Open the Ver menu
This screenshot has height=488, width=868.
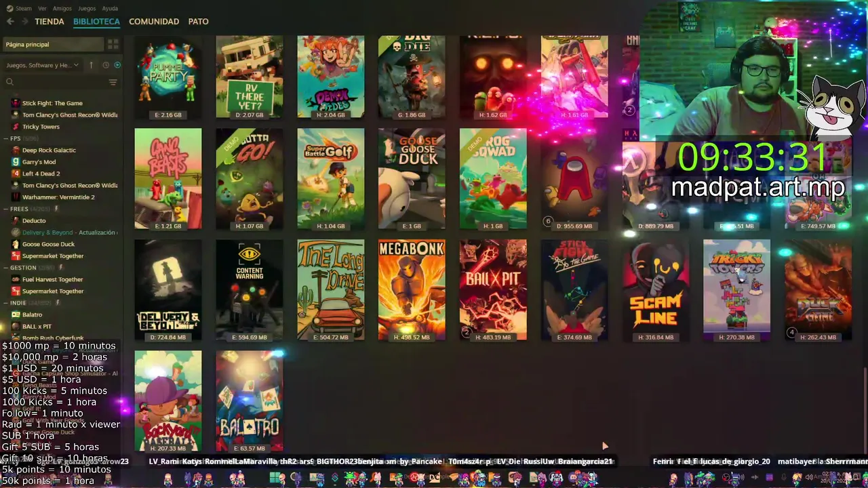pos(43,8)
